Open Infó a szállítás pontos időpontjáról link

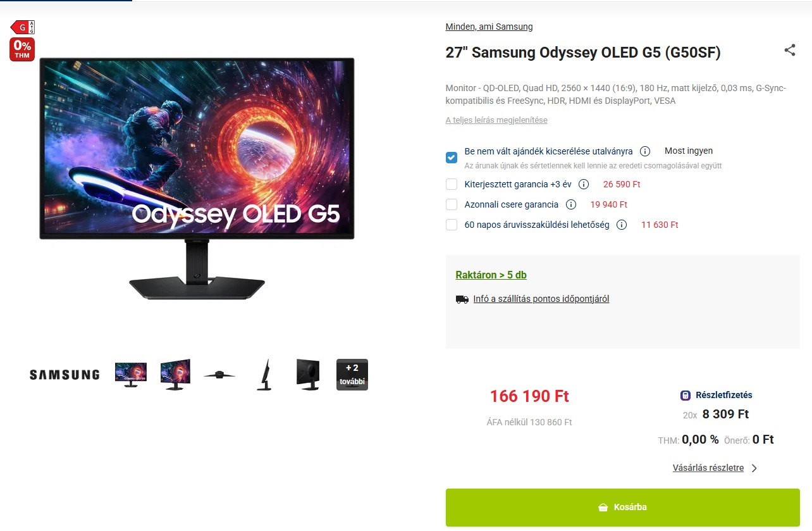point(541,299)
